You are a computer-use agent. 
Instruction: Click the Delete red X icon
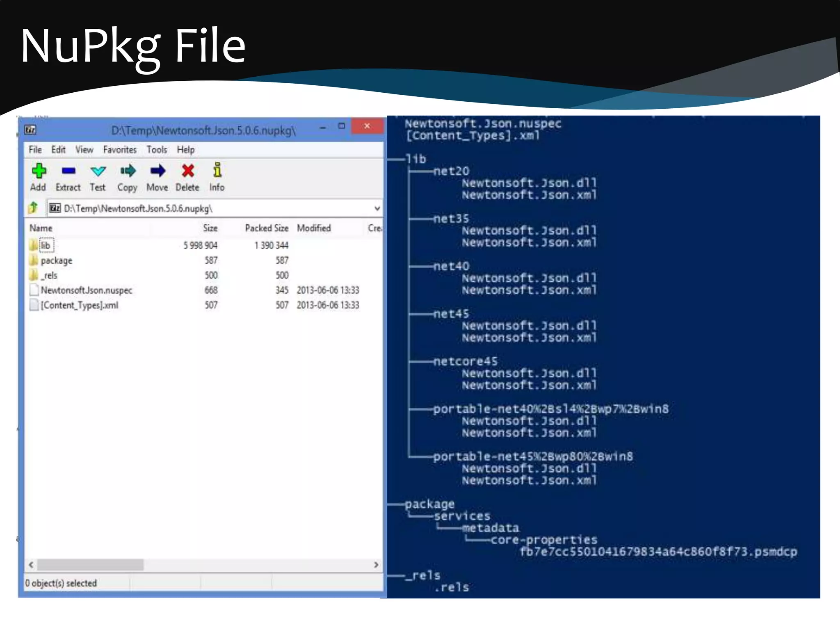[x=188, y=171]
